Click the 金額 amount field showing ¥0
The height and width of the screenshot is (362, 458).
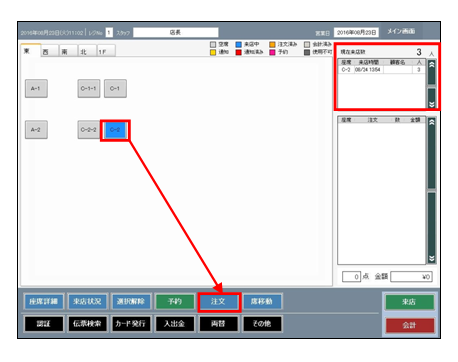[x=411, y=277]
